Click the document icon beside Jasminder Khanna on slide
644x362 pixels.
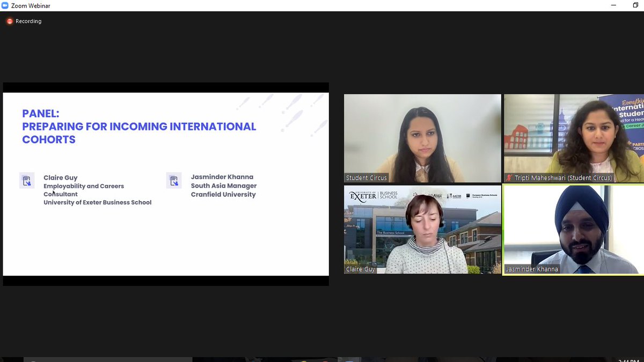click(174, 181)
